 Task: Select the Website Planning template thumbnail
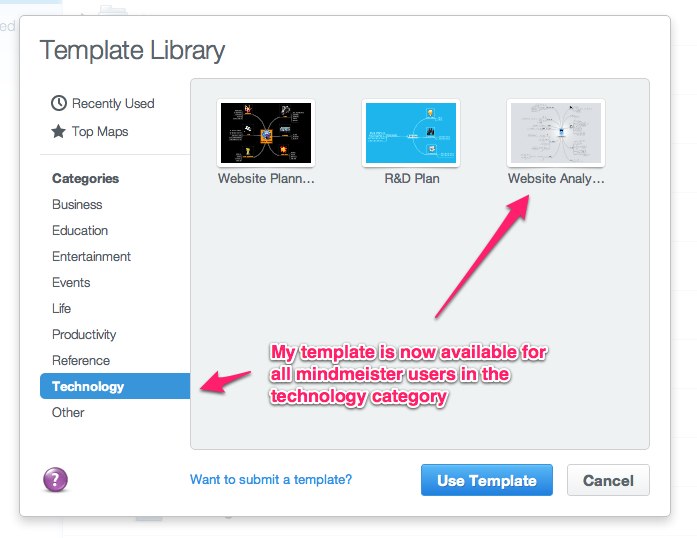coord(266,133)
